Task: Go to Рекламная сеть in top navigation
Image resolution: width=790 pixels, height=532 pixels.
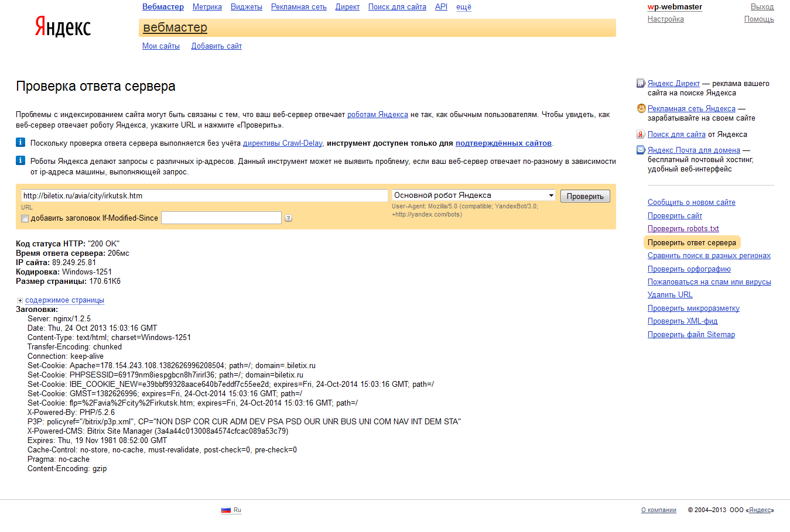Action: tap(299, 7)
